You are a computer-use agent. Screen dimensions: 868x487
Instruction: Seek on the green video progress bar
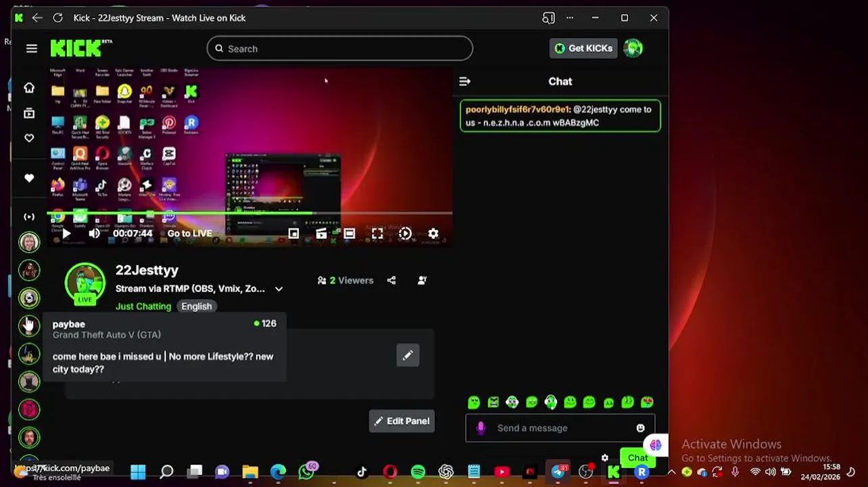tap(249, 214)
